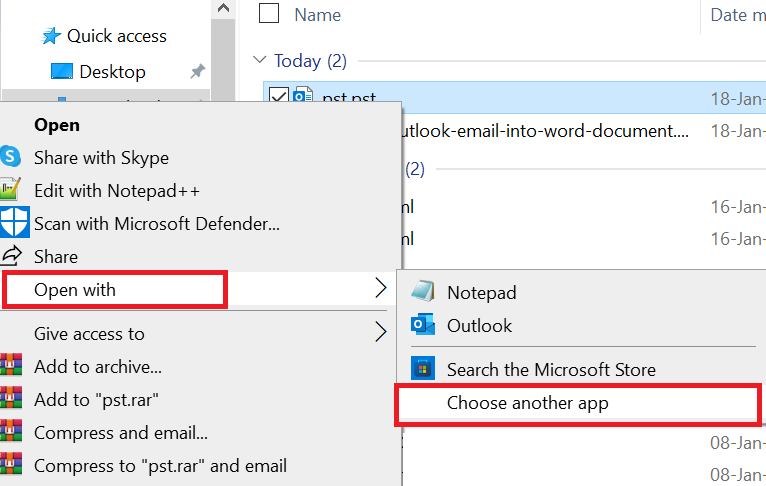Uncheck the pst.pst file checkbox
This screenshot has width=766, height=486.
click(278, 95)
